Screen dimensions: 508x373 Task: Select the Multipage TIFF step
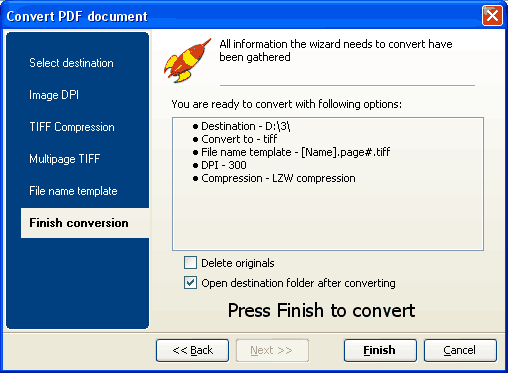click(65, 159)
